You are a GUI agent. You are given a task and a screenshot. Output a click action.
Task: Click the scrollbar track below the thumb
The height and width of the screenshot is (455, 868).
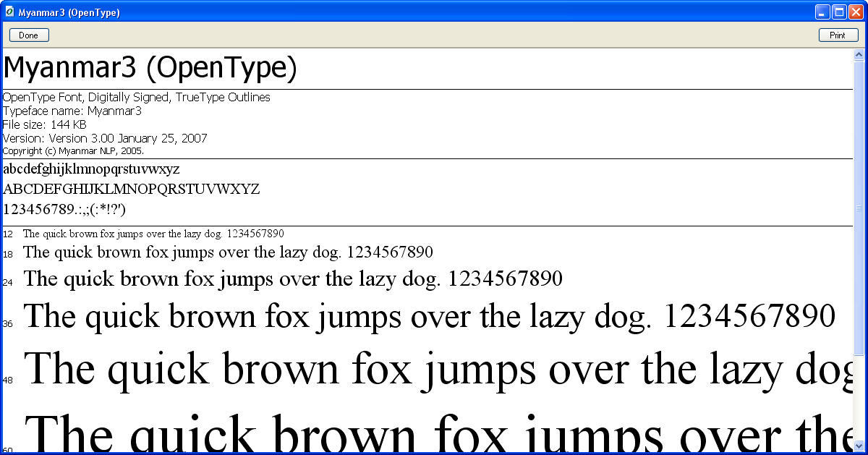(x=859, y=398)
